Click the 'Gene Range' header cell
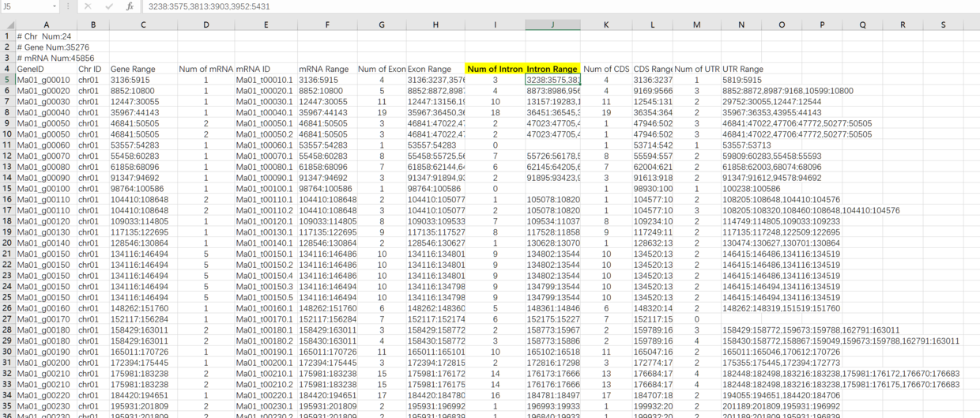The width and height of the screenshot is (980, 418). click(143, 69)
